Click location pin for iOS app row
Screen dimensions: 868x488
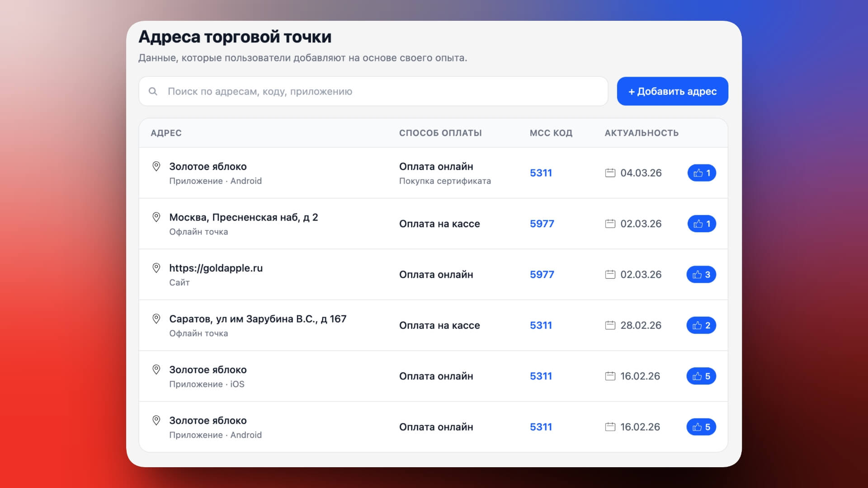[x=156, y=370]
